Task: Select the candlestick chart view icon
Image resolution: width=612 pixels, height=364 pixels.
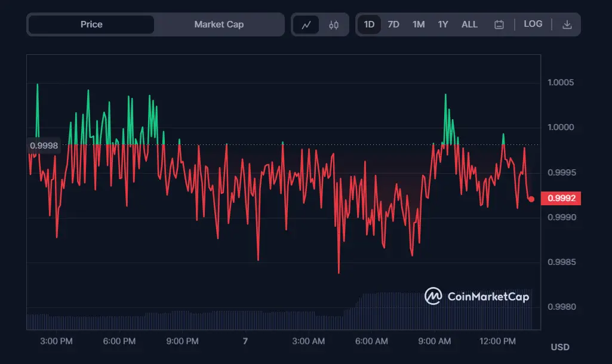Action: 334,25
